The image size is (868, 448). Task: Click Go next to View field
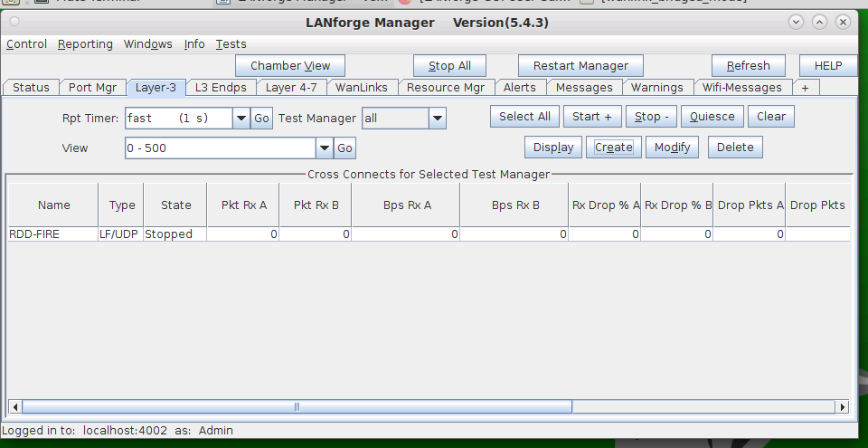pyautogui.click(x=344, y=148)
